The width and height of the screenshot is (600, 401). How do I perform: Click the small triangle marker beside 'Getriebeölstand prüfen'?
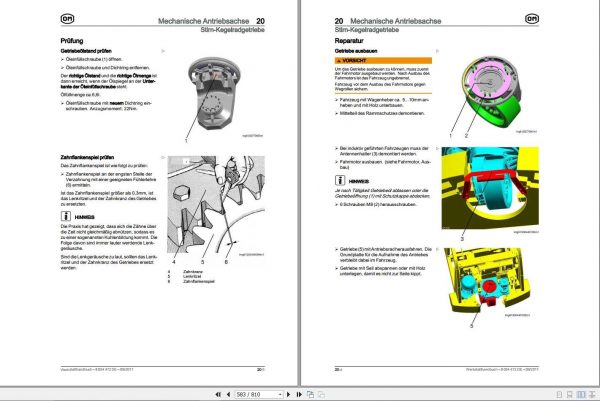pos(163,51)
